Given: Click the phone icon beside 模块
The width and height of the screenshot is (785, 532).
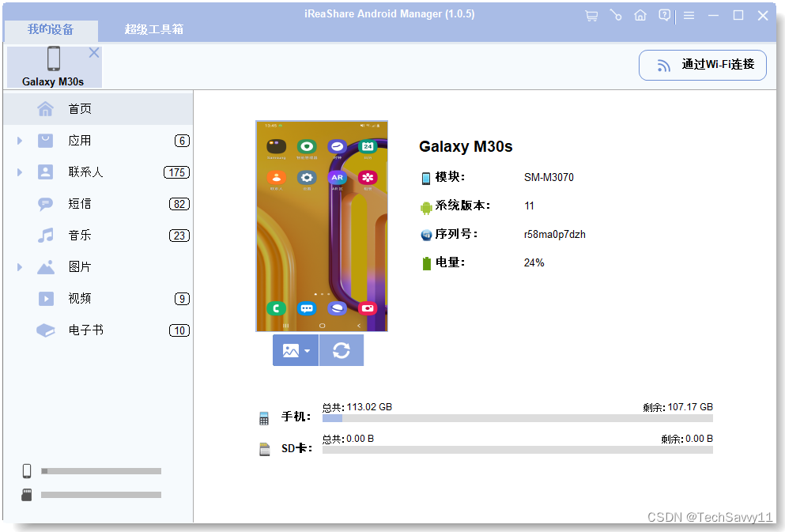Looking at the screenshot, I should tap(426, 178).
